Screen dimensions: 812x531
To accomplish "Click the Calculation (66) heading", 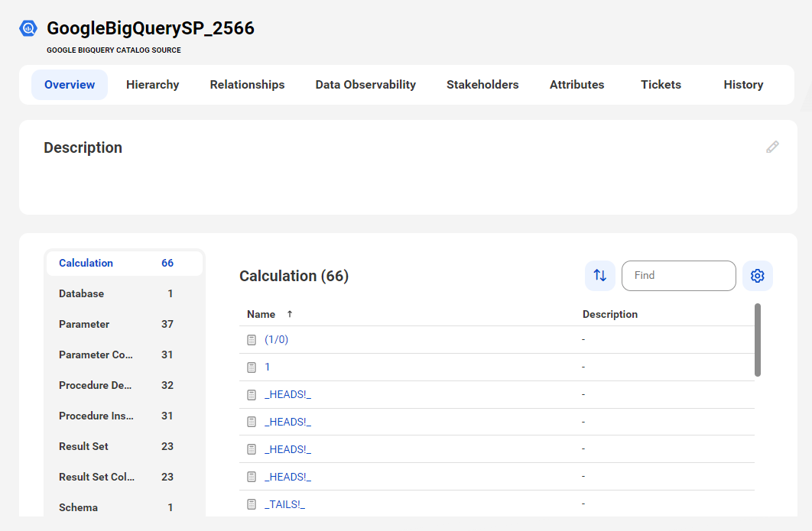I will [x=294, y=276].
